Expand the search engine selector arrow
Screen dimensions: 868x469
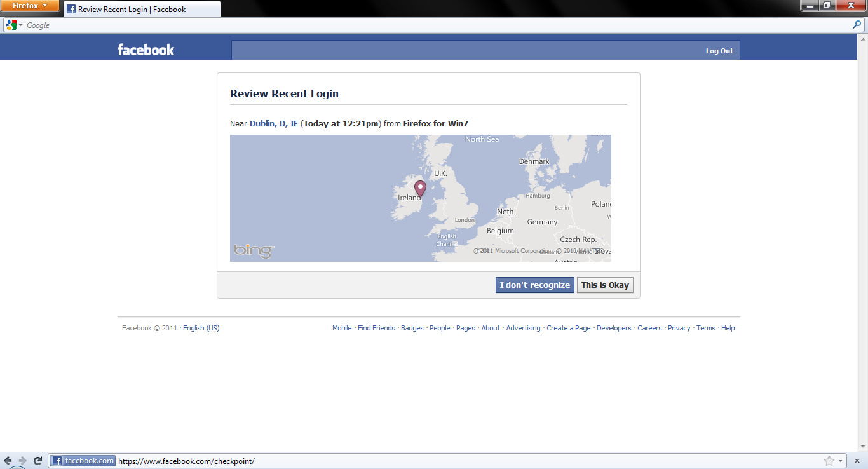click(21, 25)
